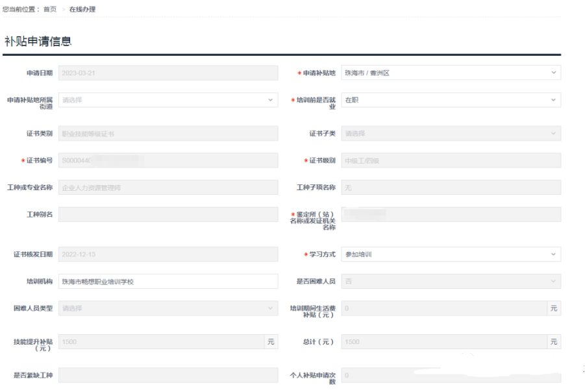Screen dimensions: 585x392
Task: Open the 证书子类 selector arrow
Action: [x=553, y=133]
